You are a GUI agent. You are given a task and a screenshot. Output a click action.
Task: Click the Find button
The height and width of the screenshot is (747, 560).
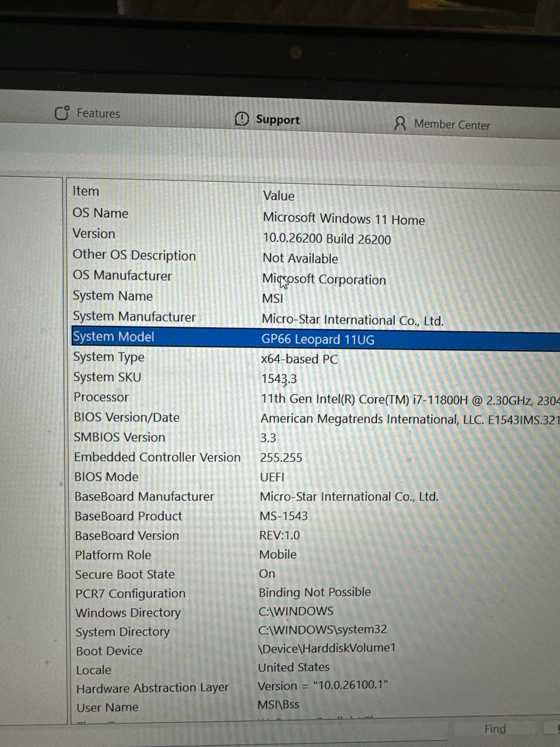[x=495, y=729]
